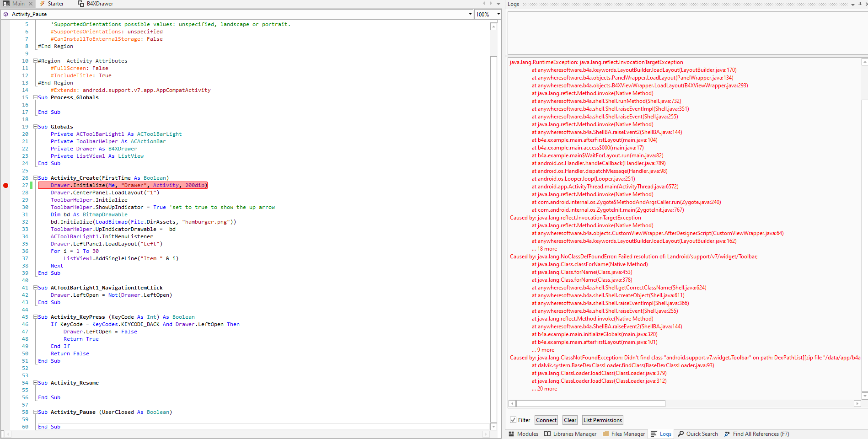Screen dimensions: 868x439
Task: Click the logs scroll right arrow
Action: click(857, 404)
